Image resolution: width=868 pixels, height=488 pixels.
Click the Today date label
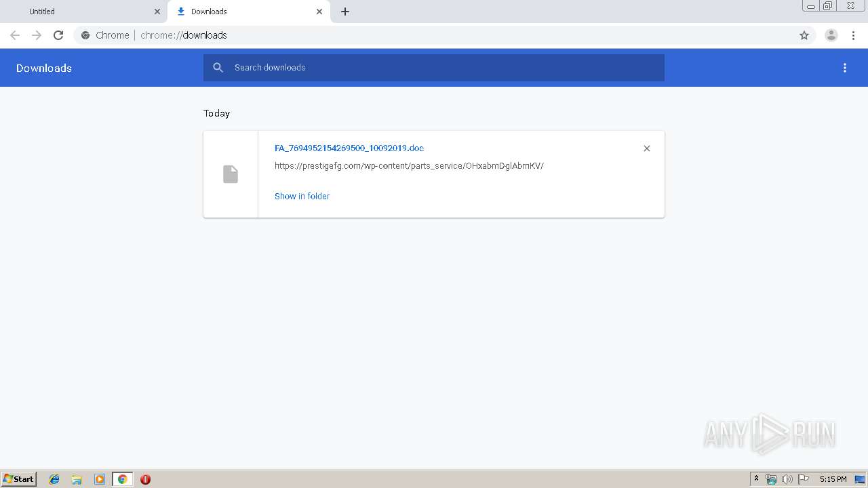click(217, 113)
